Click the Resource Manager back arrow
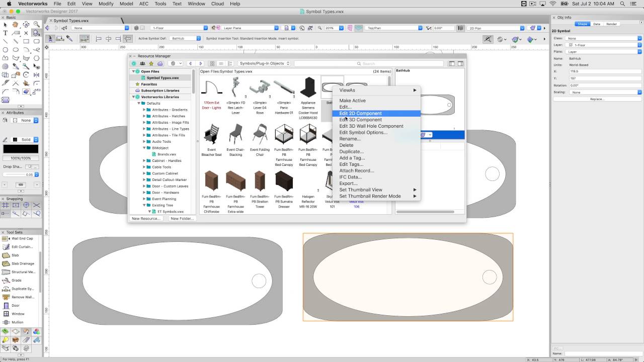 pyautogui.click(x=190, y=63)
